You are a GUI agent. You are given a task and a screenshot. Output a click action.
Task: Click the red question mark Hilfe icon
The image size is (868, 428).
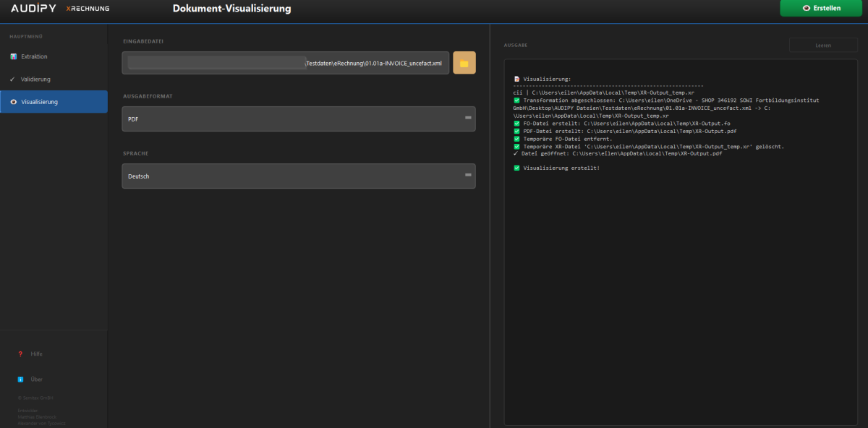tap(20, 354)
